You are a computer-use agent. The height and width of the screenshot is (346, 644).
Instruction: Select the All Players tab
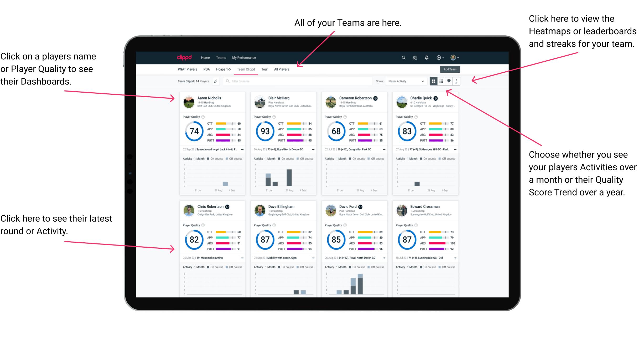click(x=282, y=70)
